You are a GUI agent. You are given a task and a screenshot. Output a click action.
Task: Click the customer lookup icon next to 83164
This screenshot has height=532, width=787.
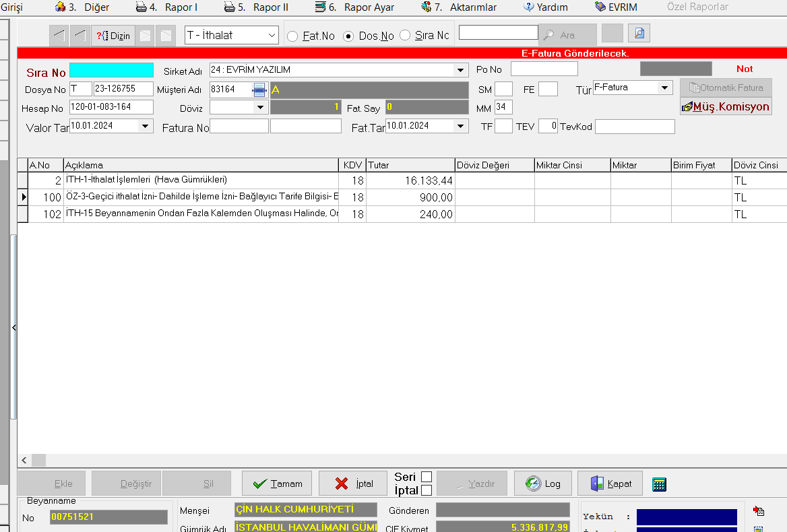259,90
